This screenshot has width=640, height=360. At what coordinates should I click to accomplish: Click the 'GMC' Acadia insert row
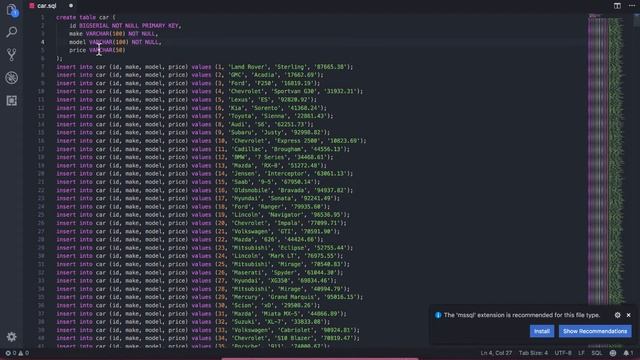pos(190,75)
